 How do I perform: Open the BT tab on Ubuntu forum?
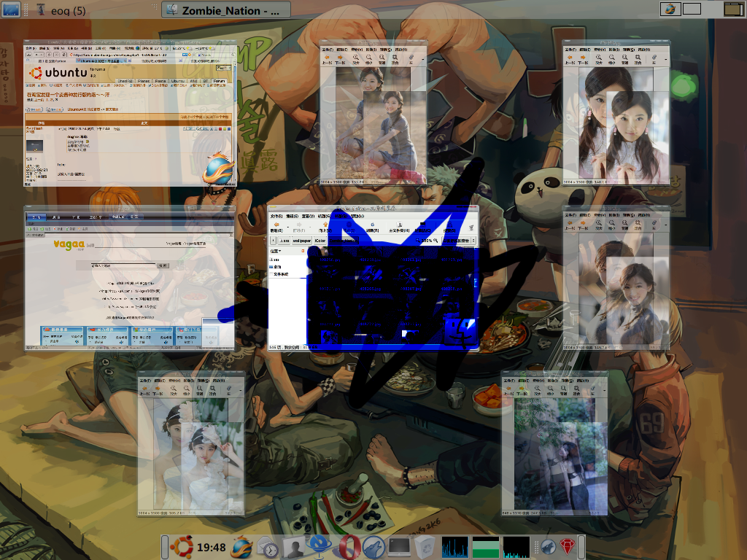[x=206, y=82]
